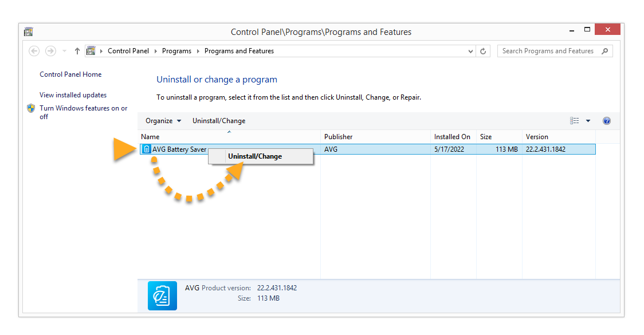Click the search magnifier icon
The width and height of the screenshot is (644, 335).
pos(604,51)
